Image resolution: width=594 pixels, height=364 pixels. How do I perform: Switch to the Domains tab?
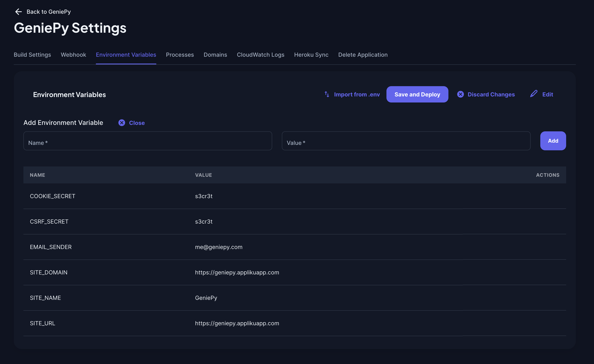point(215,55)
